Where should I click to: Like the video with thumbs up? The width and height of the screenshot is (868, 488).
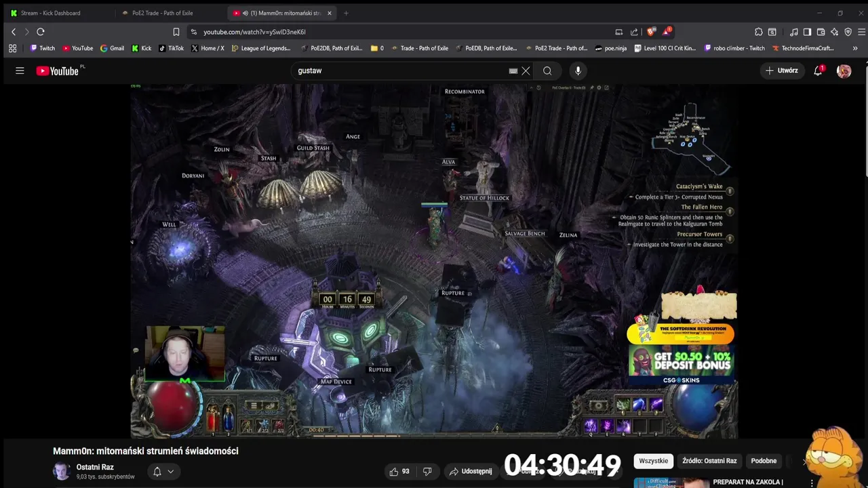(399, 471)
